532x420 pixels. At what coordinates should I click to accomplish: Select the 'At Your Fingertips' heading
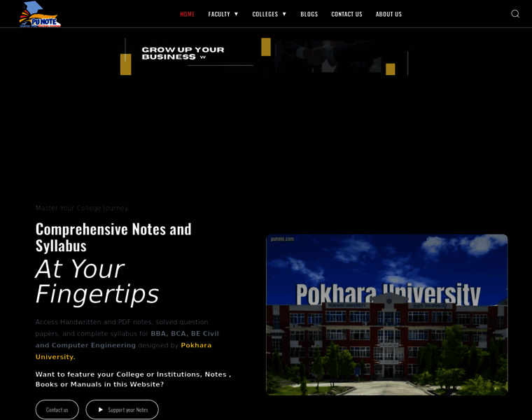tap(97, 281)
